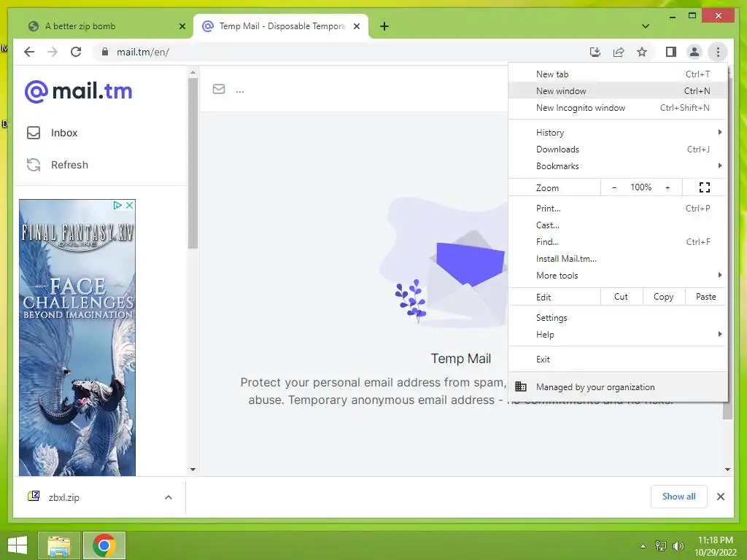Expand the History submenu
The height and width of the screenshot is (560, 747).
click(x=617, y=133)
